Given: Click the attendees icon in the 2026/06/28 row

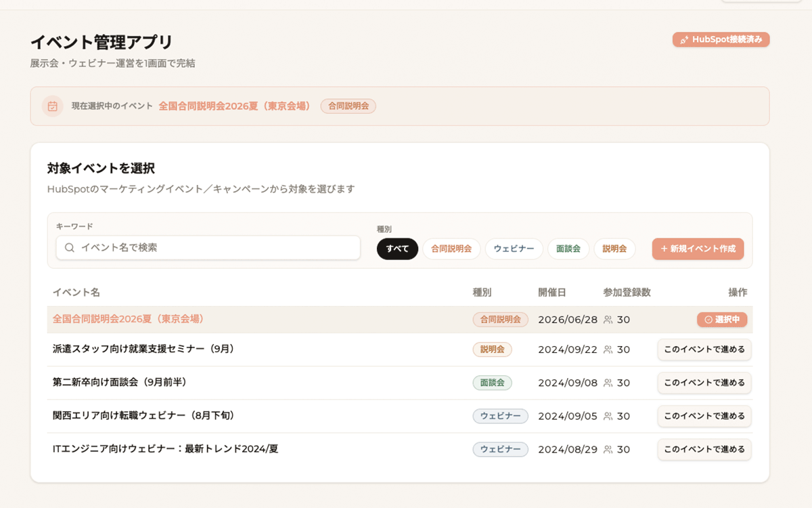Looking at the screenshot, I should click(608, 320).
